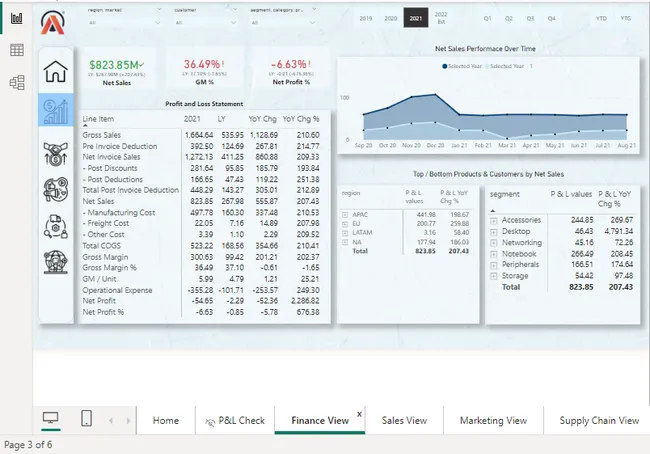Click the Page 3 of 6 status text
Screen dimensions: 650x454
[x=28, y=445]
